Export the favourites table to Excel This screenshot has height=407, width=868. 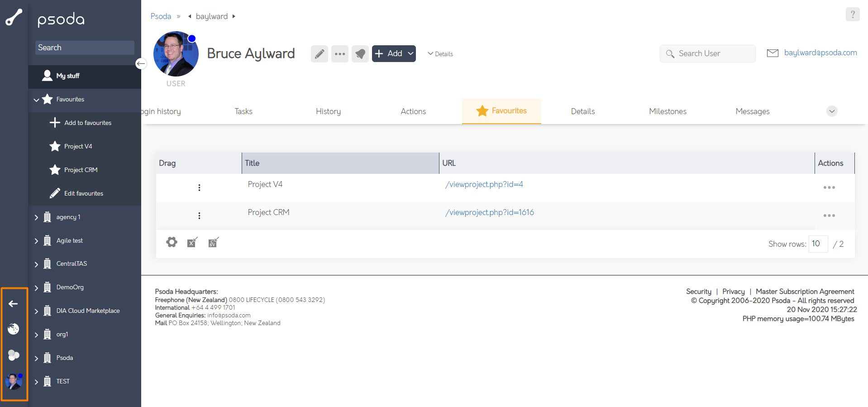[x=192, y=243]
